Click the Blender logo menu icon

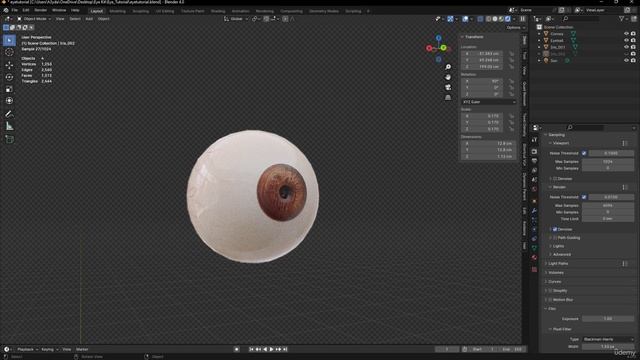6,10
